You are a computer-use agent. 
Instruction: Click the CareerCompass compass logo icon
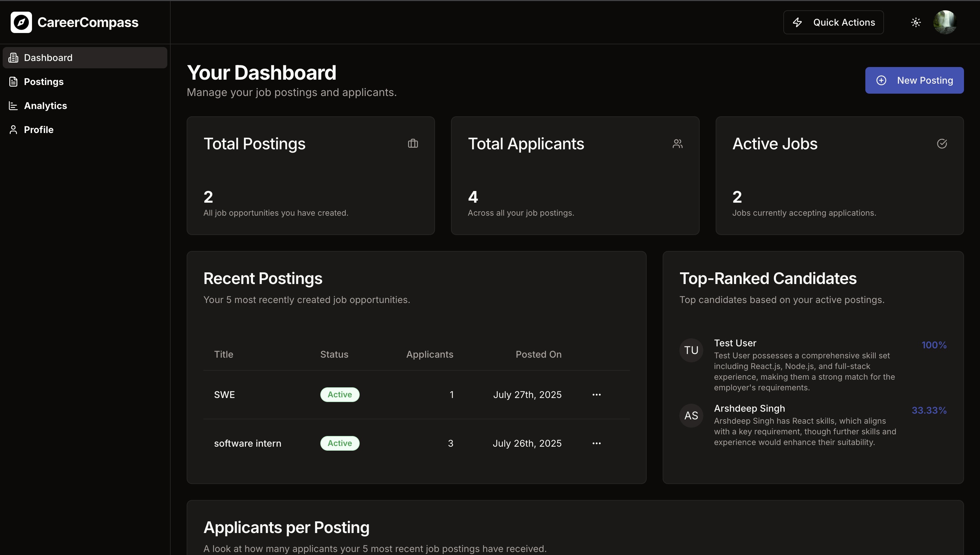(21, 22)
